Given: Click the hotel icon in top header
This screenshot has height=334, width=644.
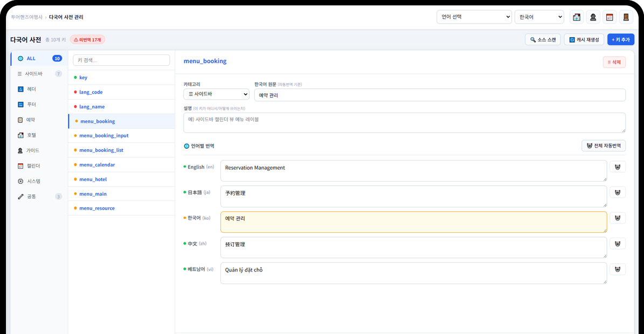Looking at the screenshot, I should click(x=577, y=17).
